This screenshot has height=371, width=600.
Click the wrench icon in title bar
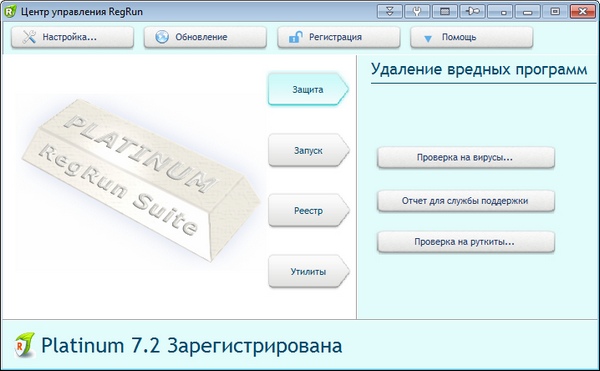coord(417,11)
